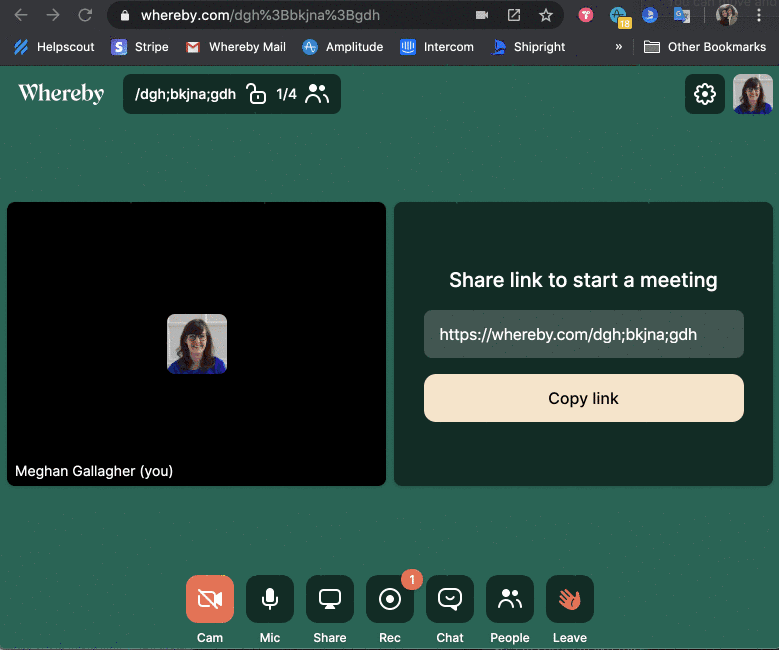Click the Copy link button

pos(584,398)
